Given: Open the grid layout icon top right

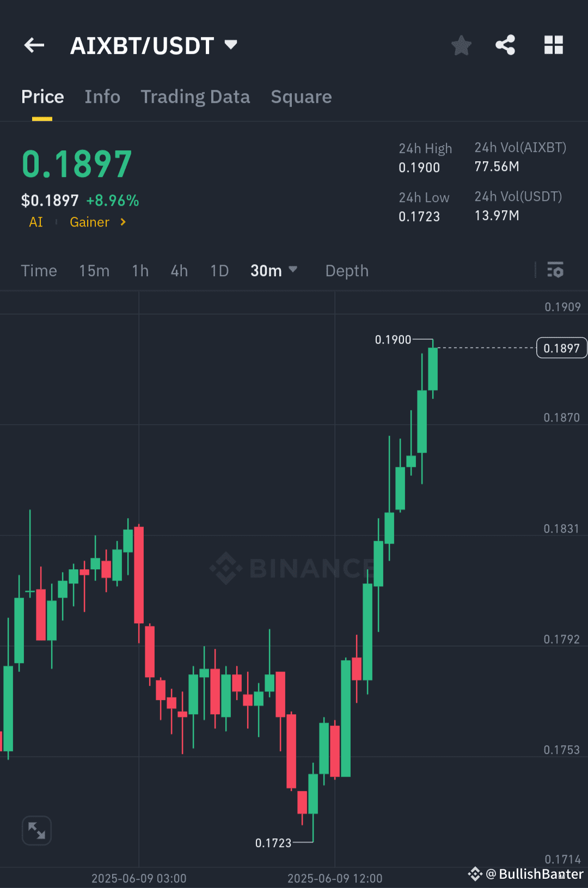Looking at the screenshot, I should pyautogui.click(x=554, y=46).
